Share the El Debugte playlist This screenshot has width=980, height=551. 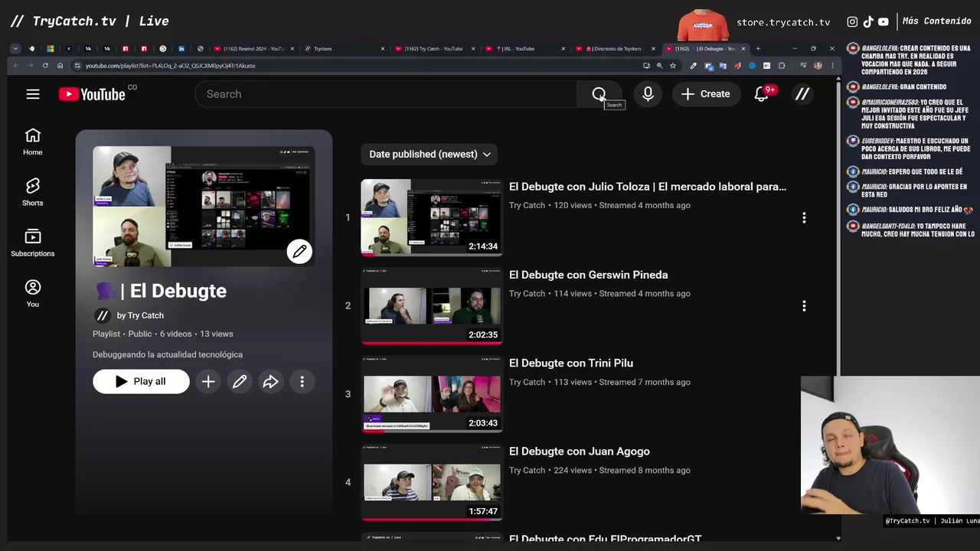270,381
